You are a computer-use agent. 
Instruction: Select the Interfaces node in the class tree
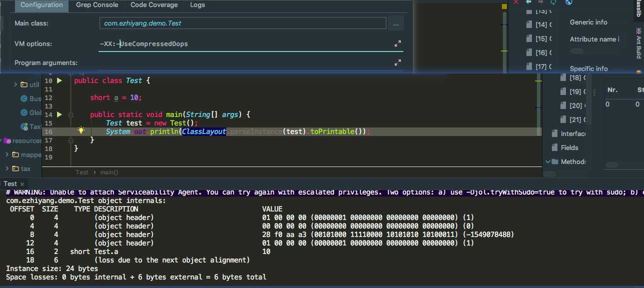click(x=568, y=133)
